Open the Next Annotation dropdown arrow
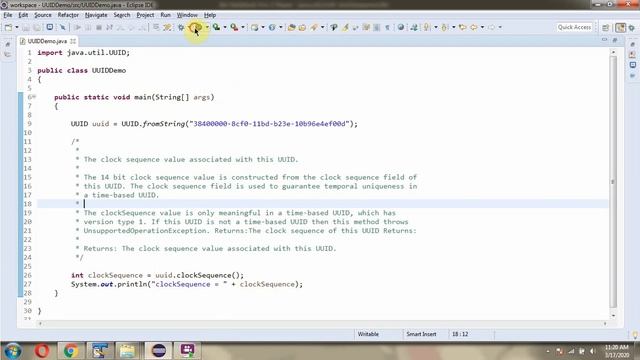640x360 pixels. [436, 27]
